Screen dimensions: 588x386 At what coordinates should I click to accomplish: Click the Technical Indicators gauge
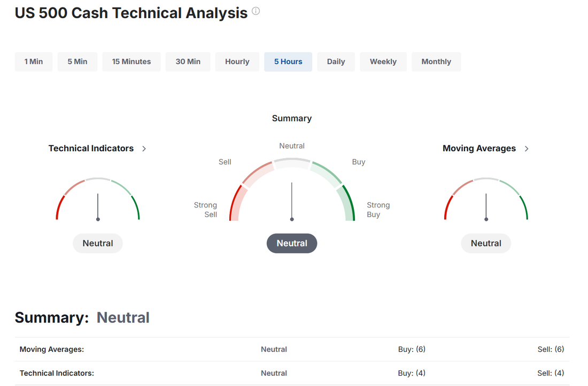click(x=98, y=199)
